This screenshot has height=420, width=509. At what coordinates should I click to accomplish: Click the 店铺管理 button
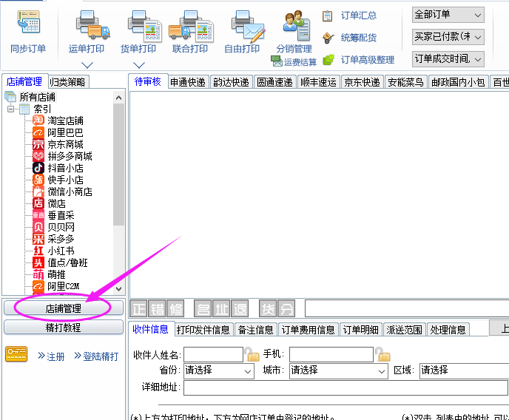pos(63,308)
